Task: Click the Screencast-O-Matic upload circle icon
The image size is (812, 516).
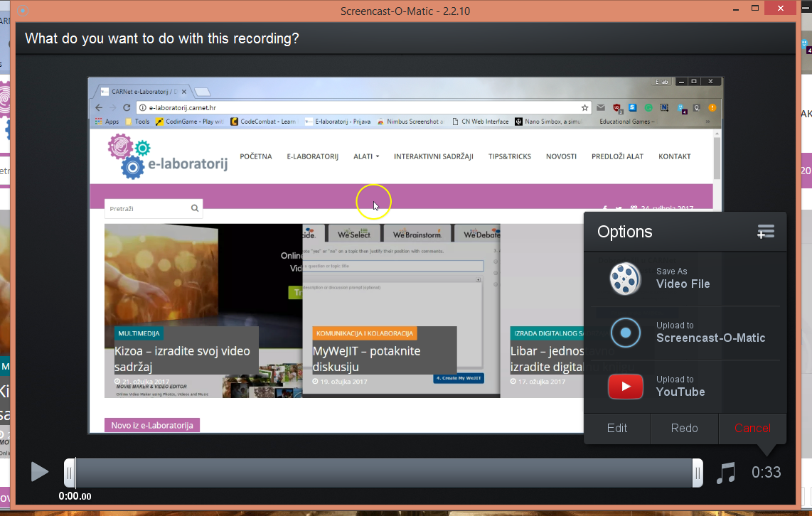Action: 625,333
